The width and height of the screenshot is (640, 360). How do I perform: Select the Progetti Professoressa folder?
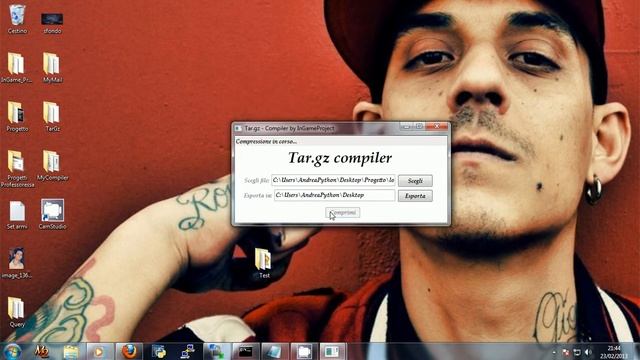[x=17, y=169]
